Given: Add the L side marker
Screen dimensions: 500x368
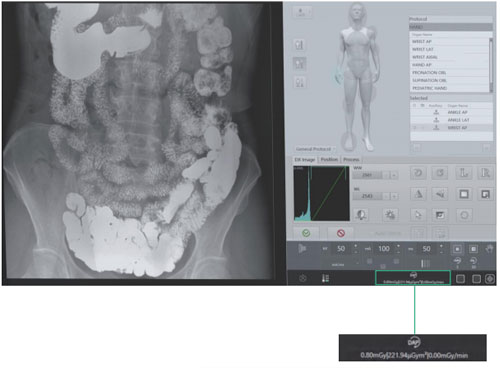Looking at the screenshot, I should pos(464,173).
